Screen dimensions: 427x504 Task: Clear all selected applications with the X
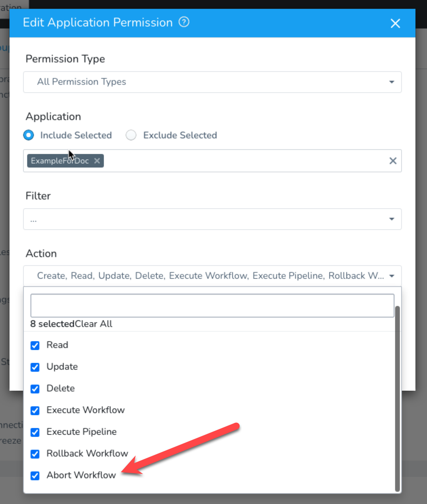[x=393, y=161]
